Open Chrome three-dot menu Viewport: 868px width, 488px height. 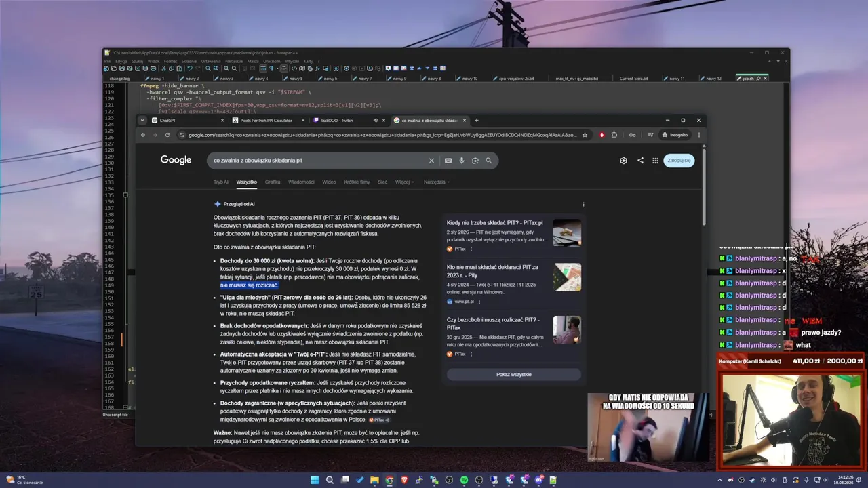click(x=698, y=135)
